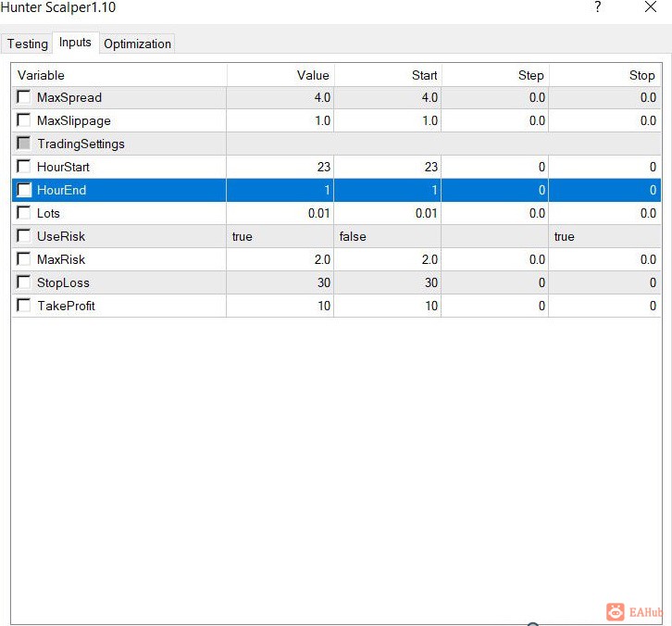Select TakeProfit value cell 10

[x=280, y=306]
